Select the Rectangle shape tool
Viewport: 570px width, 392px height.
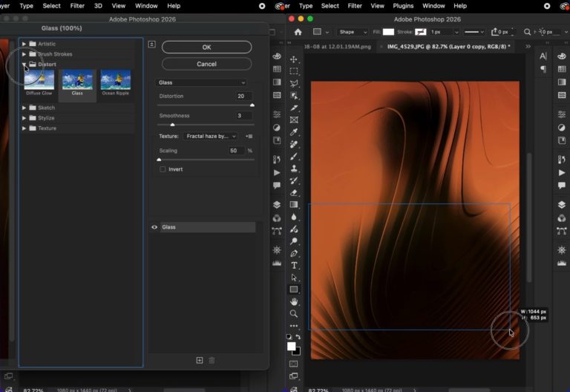(294, 290)
